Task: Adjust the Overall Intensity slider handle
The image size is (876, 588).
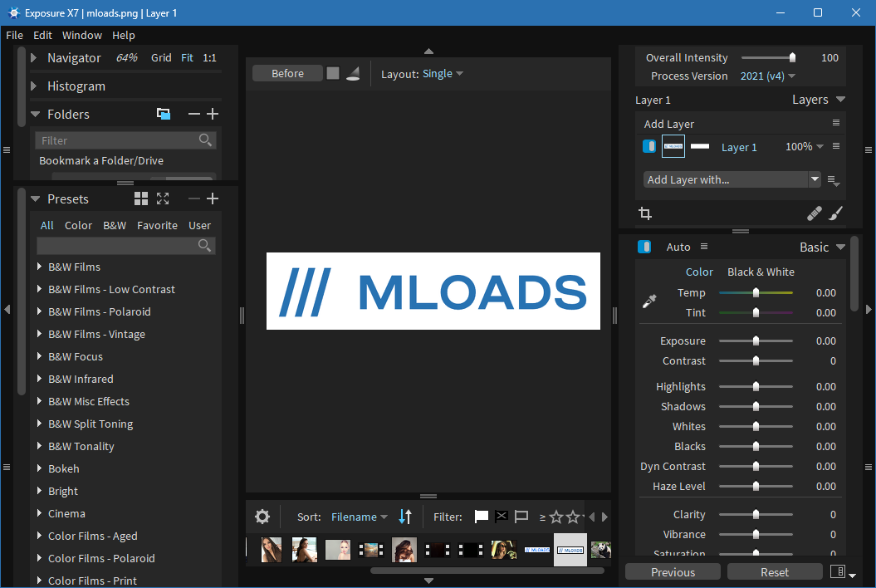Action: tap(792, 57)
